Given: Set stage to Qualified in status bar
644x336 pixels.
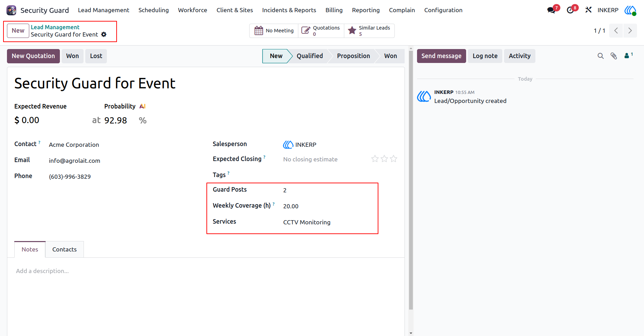Looking at the screenshot, I should 309,56.
